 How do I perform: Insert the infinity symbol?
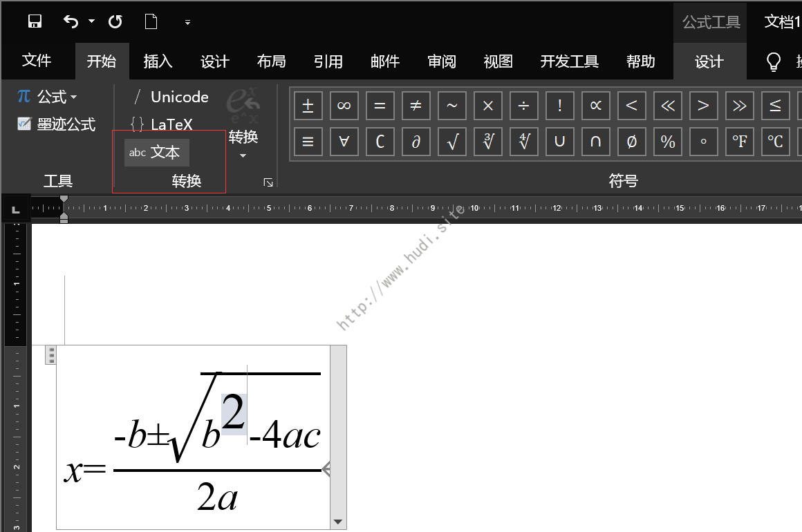click(344, 106)
